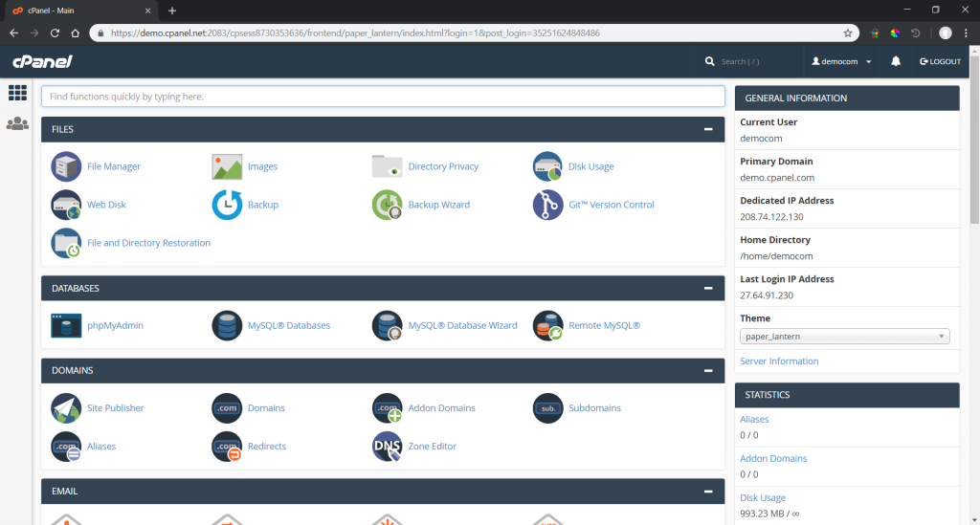The image size is (980, 525).
Task: Open the Chrome three-dot menu
Action: pos(967,33)
